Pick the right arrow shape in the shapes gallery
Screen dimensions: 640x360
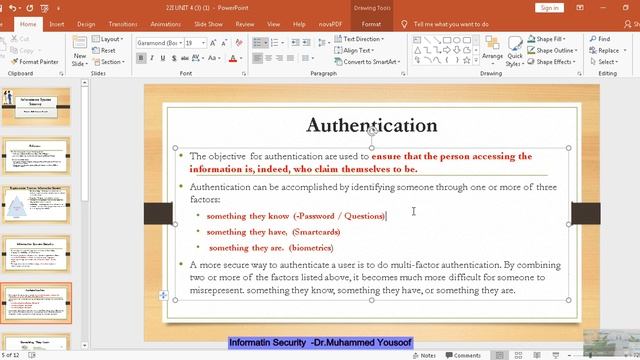click(x=447, y=50)
